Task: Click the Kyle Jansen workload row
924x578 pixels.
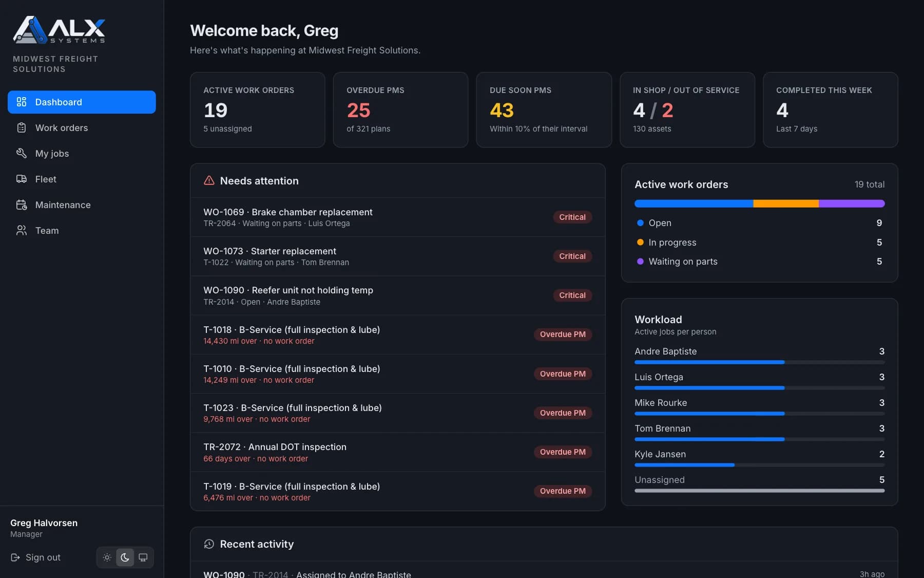Action: pos(759,458)
